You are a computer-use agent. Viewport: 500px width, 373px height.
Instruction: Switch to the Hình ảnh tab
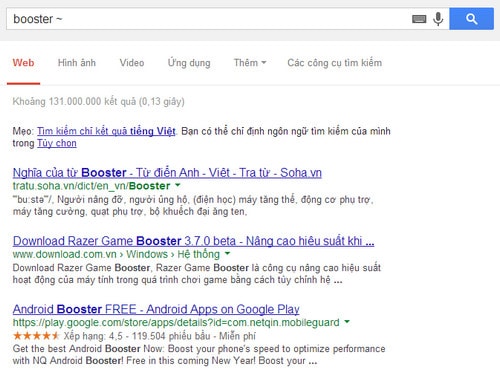pyautogui.click(x=77, y=63)
